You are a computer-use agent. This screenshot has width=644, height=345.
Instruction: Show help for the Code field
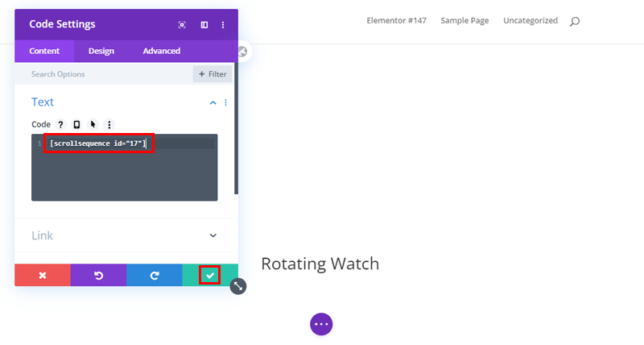(60, 125)
